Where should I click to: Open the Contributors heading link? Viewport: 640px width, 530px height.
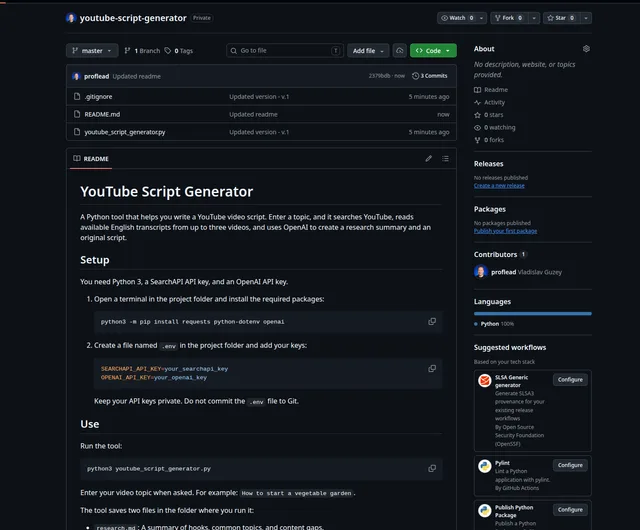500,254
